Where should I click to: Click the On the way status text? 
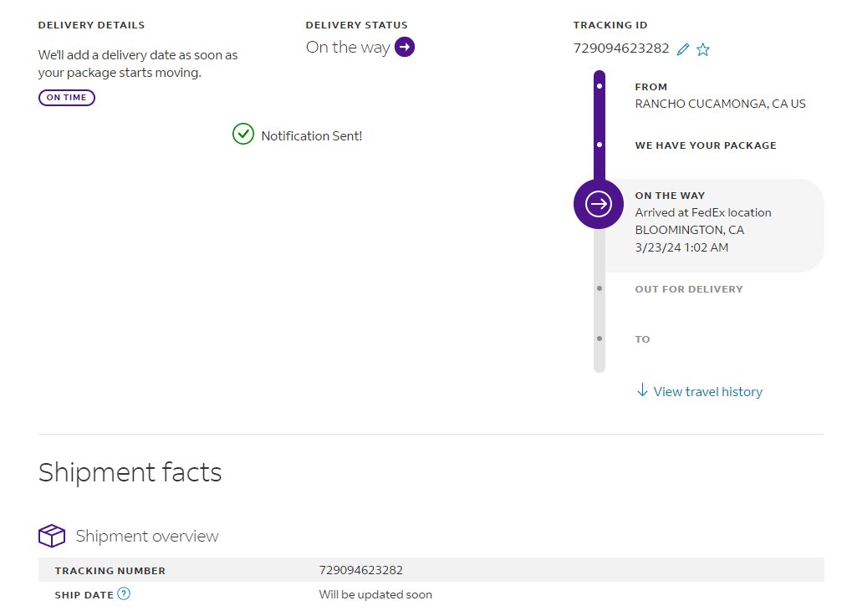348,48
